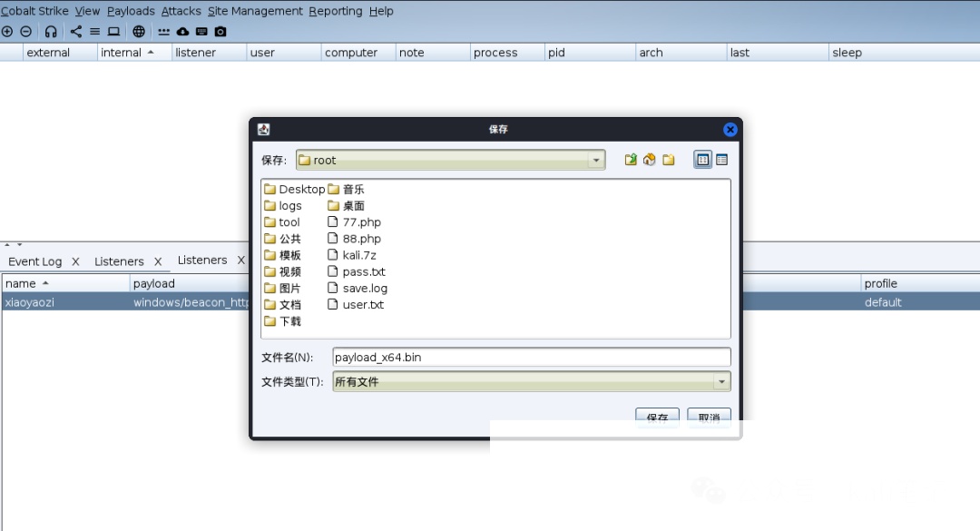Click the 文件名 filename input field
The image size is (980, 531).
[x=532, y=357]
